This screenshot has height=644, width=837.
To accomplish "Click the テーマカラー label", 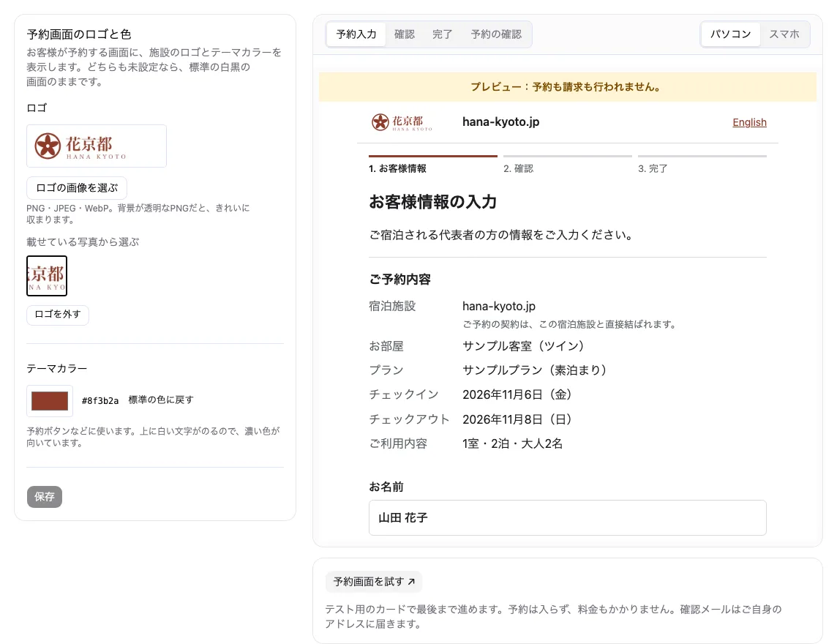I will [x=56, y=368].
